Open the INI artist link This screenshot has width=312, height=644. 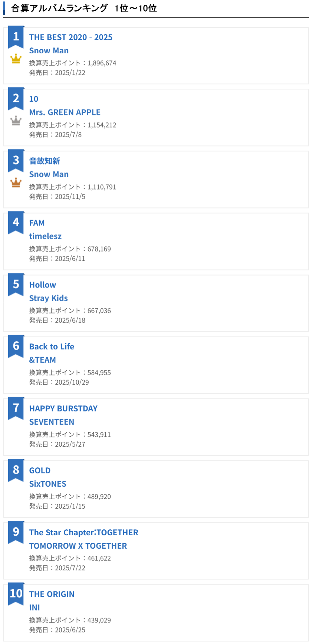(x=35, y=608)
